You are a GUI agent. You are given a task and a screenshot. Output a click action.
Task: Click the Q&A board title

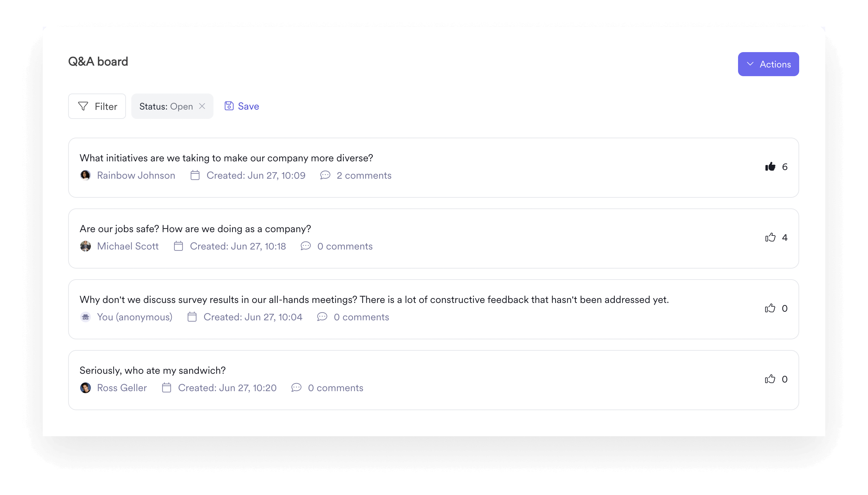point(98,61)
